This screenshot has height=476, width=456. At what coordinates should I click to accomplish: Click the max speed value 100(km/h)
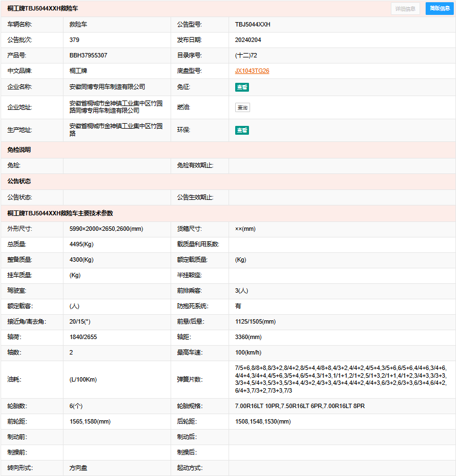pyautogui.click(x=248, y=353)
